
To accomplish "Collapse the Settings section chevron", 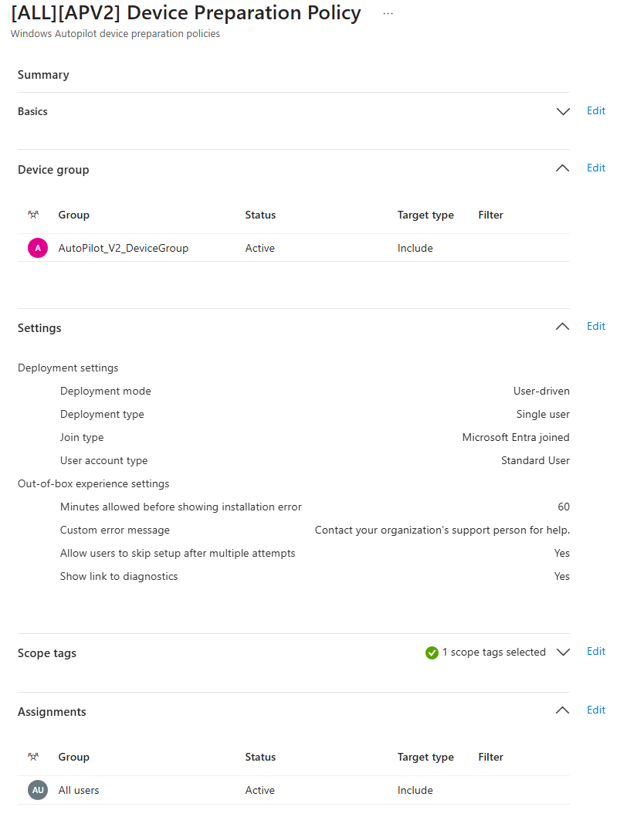I will [563, 326].
